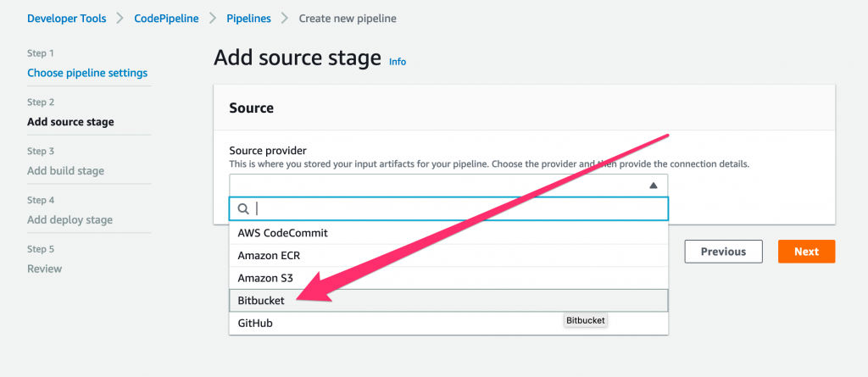Click the search magnifier icon
Screen dimensions: 868x377
tap(243, 208)
